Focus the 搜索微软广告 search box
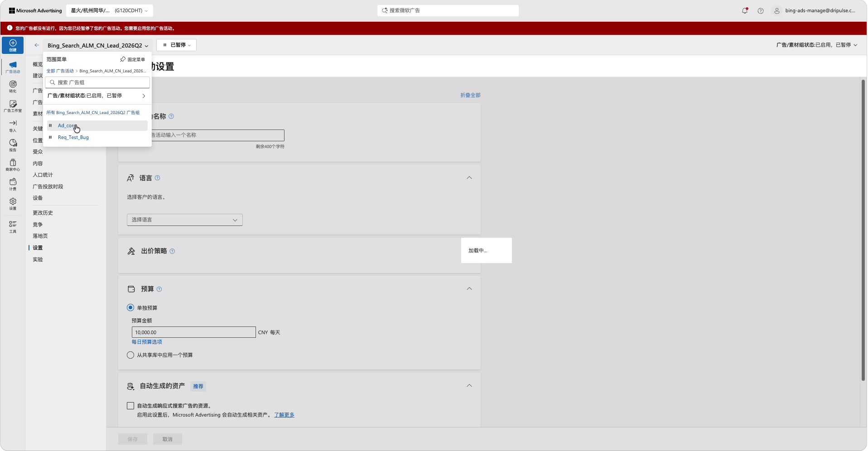This screenshot has width=868, height=451. tap(448, 10)
